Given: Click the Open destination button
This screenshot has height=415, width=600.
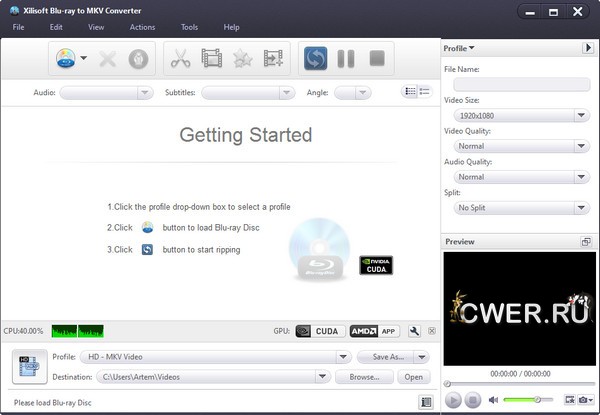Looking at the screenshot, I should point(412,377).
